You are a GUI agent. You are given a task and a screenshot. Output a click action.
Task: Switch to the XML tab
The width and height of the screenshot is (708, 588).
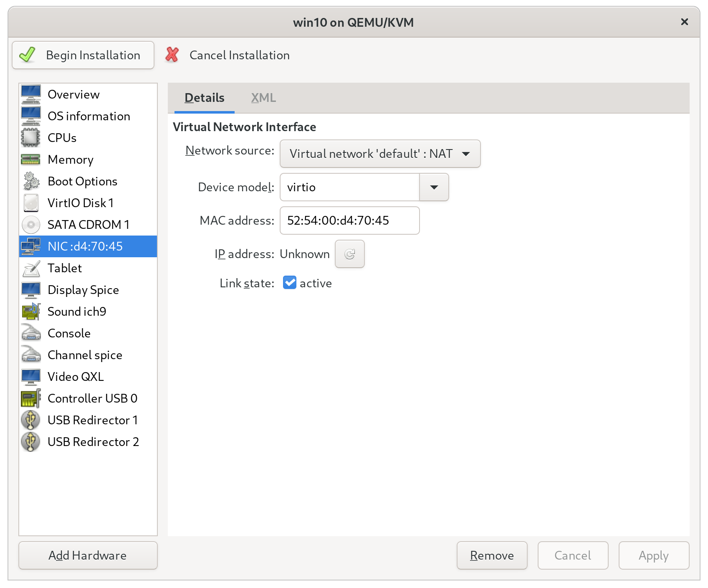pos(263,98)
